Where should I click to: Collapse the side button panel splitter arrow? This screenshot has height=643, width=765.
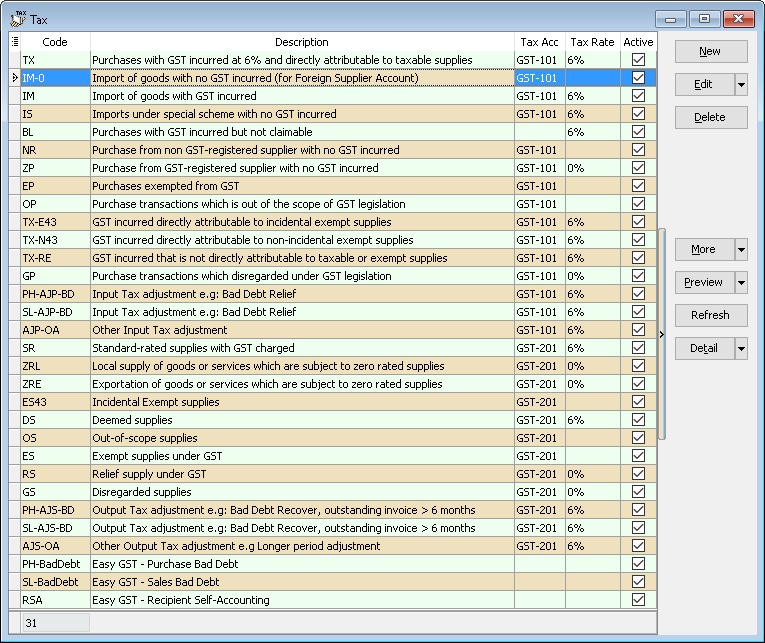pyautogui.click(x=661, y=334)
